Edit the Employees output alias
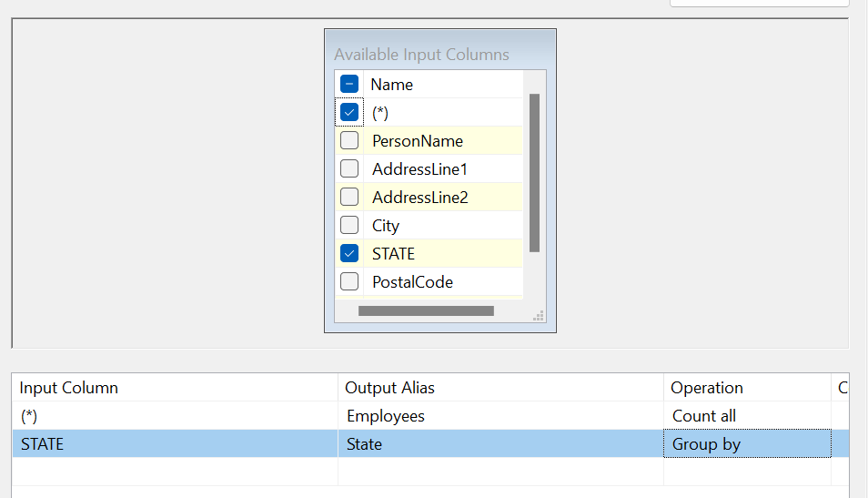The height and width of the screenshot is (498, 868). click(501, 415)
